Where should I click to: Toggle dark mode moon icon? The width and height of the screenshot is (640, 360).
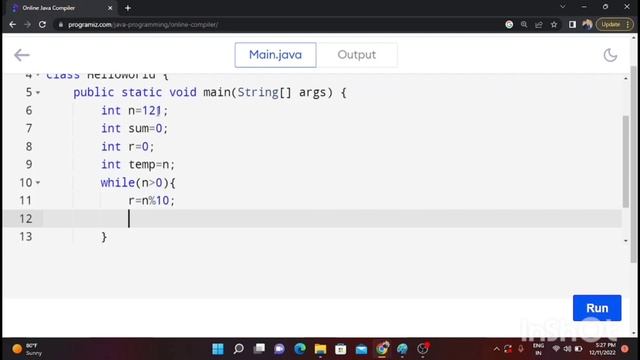click(610, 55)
